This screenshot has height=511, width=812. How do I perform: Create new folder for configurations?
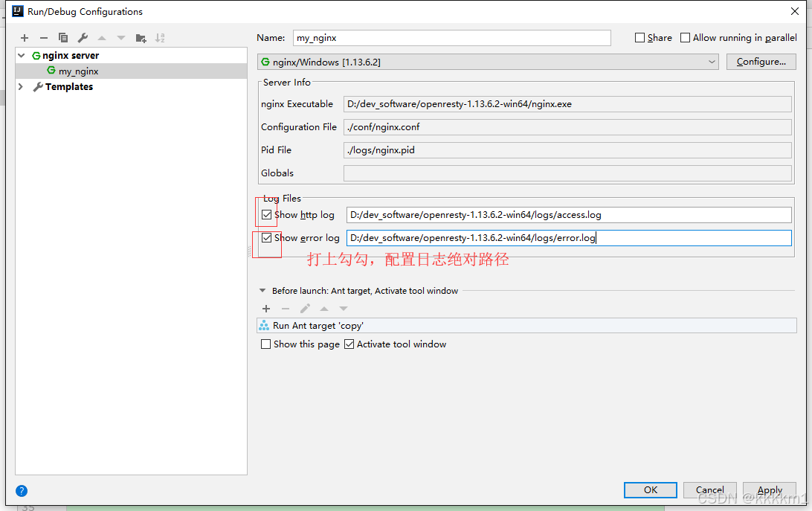tap(141, 38)
